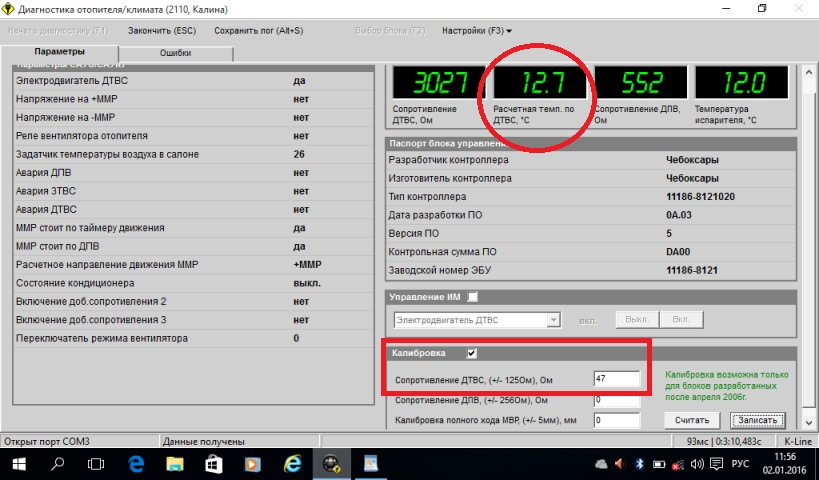Click the 552 ДПВ resistance display
819x480 pixels.
coord(641,83)
